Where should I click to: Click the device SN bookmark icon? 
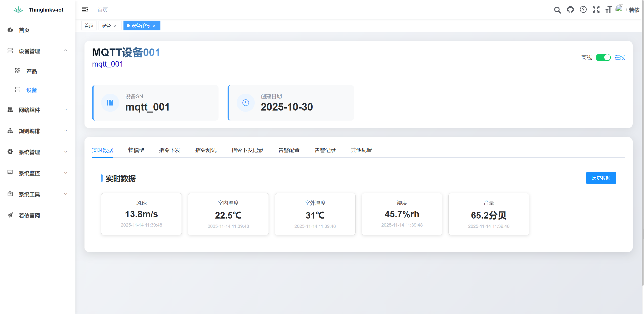pos(110,103)
